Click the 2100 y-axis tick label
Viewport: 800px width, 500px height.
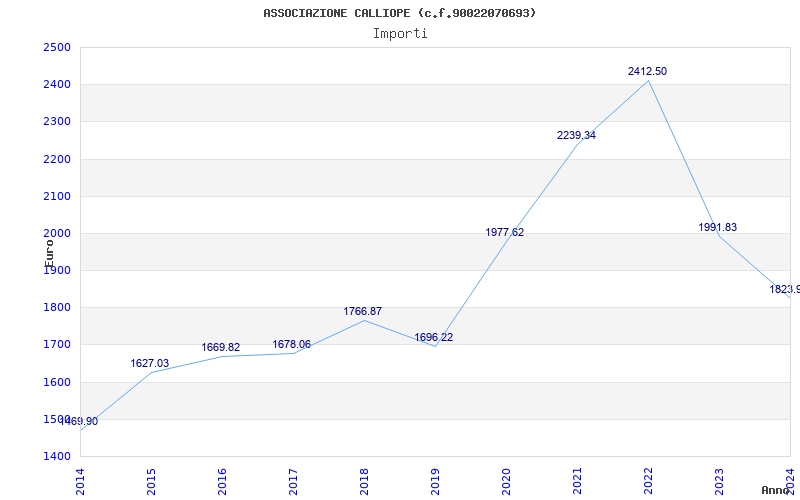pos(57,196)
